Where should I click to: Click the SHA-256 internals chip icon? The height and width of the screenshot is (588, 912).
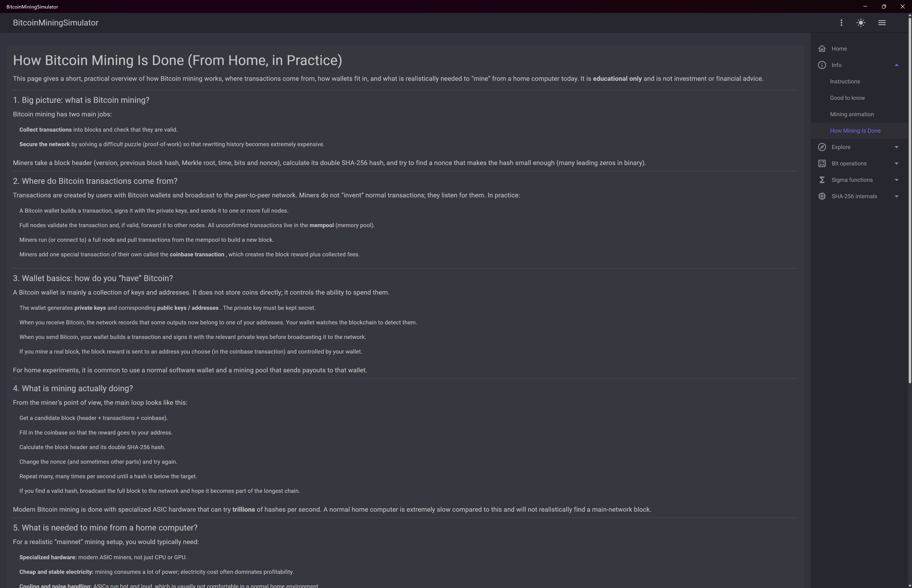click(822, 196)
